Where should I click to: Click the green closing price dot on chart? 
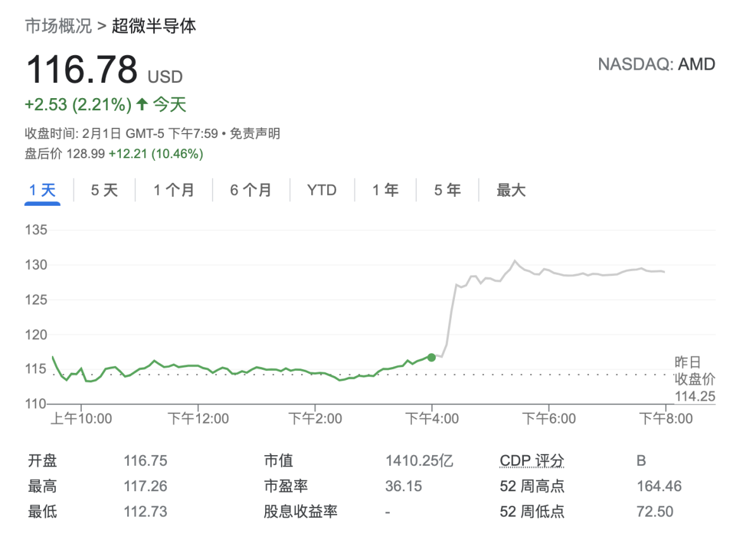(431, 357)
